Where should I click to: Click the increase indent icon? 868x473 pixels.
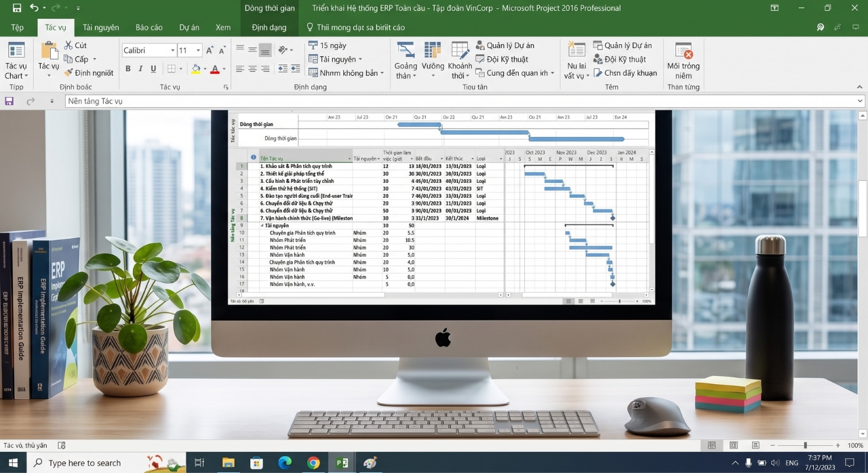pyautogui.click(x=296, y=68)
